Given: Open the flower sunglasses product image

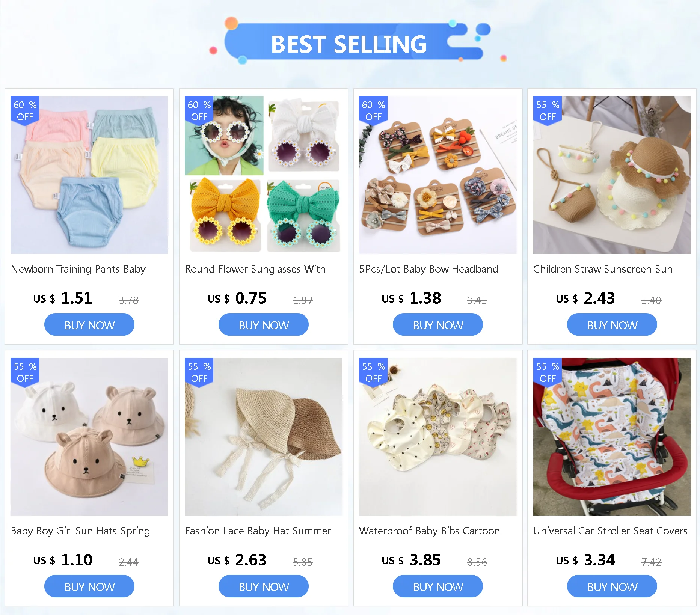Looking at the screenshot, I should [264, 175].
